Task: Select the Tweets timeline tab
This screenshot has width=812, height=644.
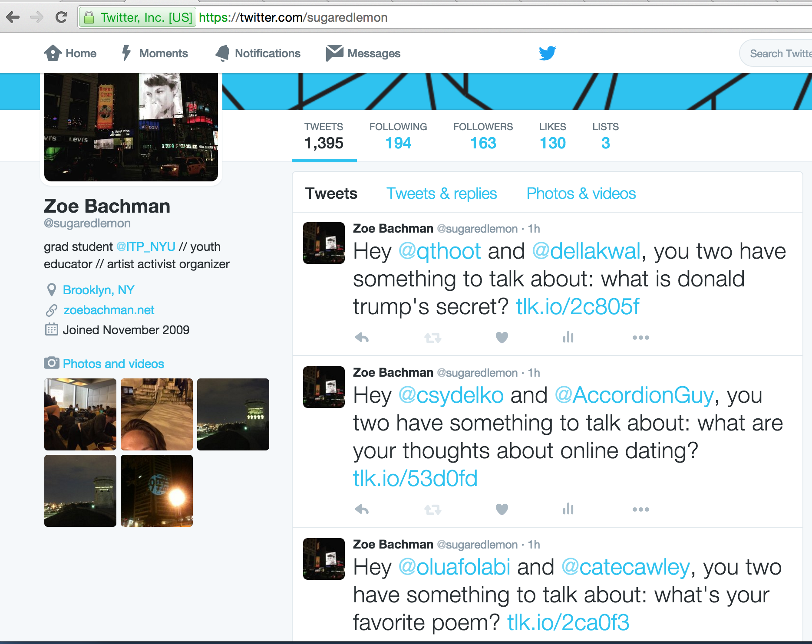Action: (331, 194)
